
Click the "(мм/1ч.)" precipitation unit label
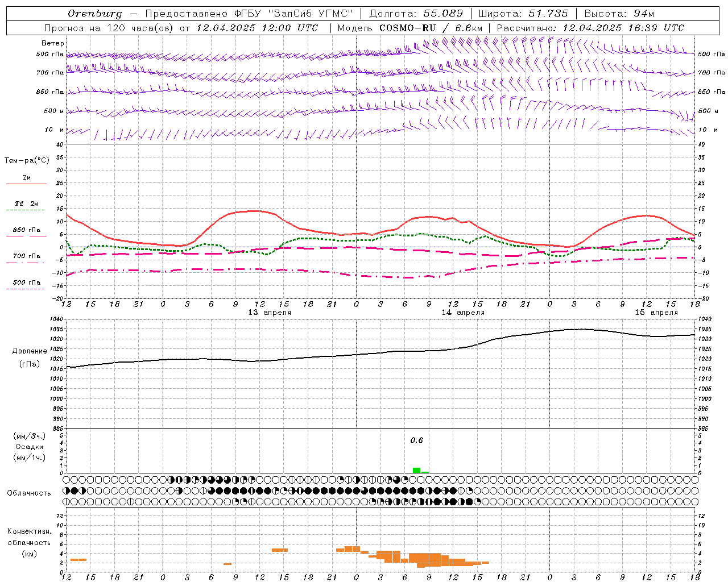click(x=30, y=458)
